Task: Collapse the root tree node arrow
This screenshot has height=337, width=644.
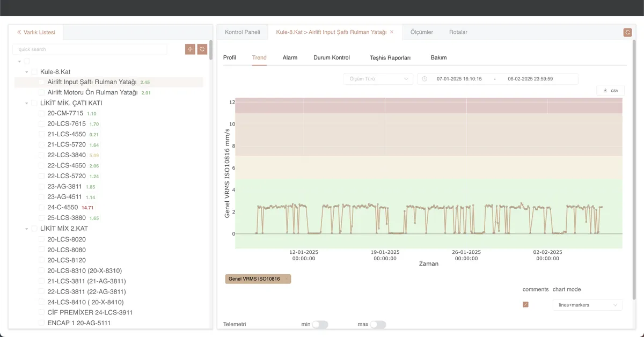Action: coord(19,61)
